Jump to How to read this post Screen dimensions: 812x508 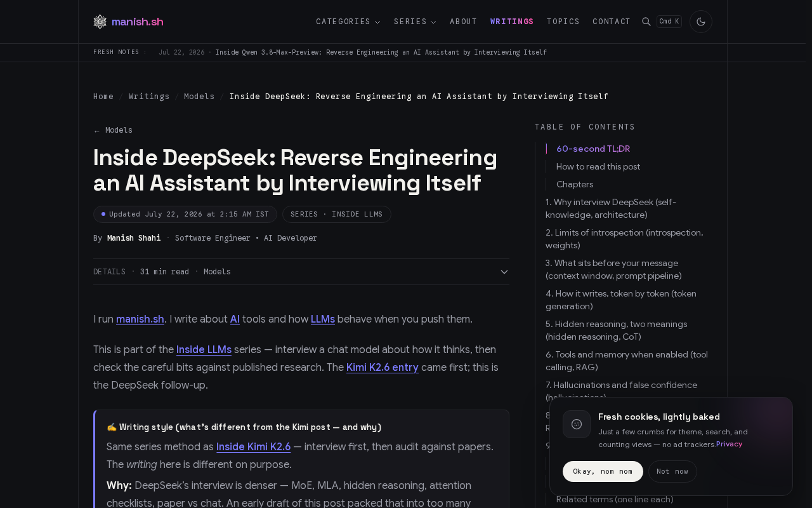pyautogui.click(x=598, y=166)
